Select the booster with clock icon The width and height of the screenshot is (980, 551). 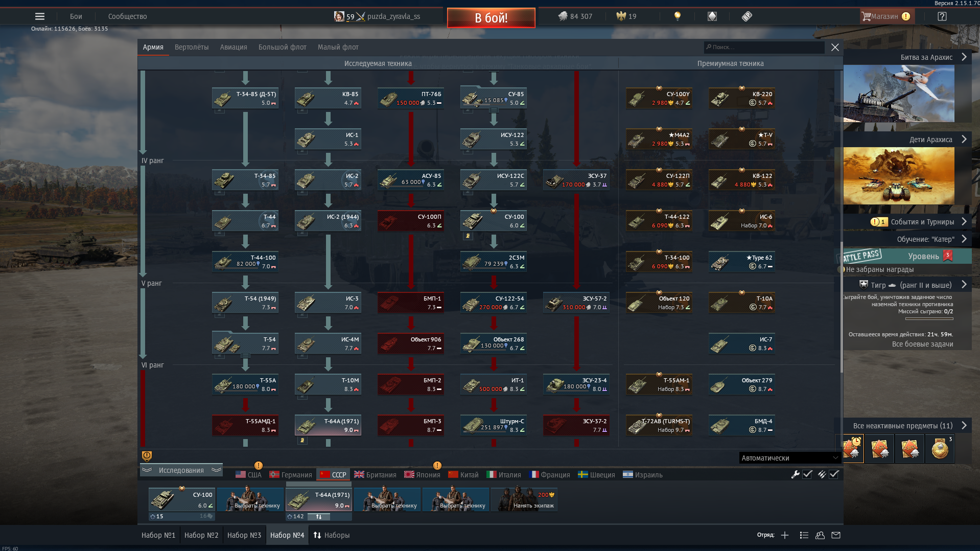(853, 448)
